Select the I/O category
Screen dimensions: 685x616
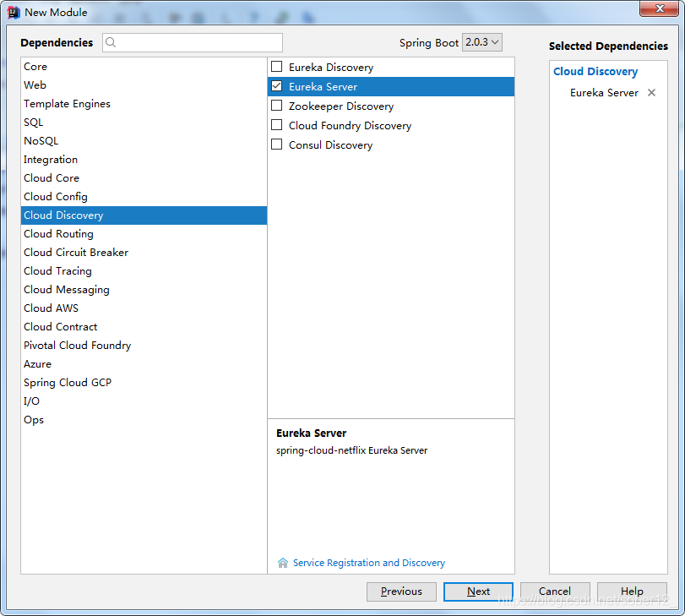point(144,401)
